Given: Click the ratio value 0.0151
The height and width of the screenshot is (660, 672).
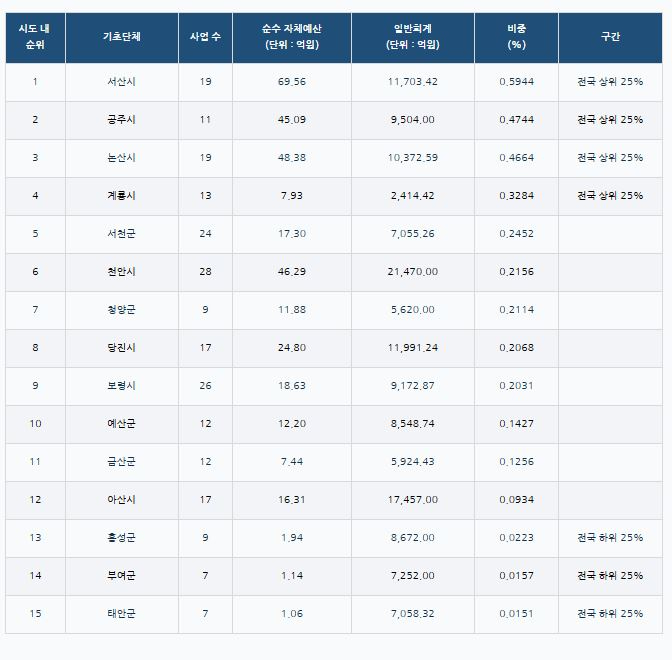Looking at the screenshot, I should tap(516, 614).
